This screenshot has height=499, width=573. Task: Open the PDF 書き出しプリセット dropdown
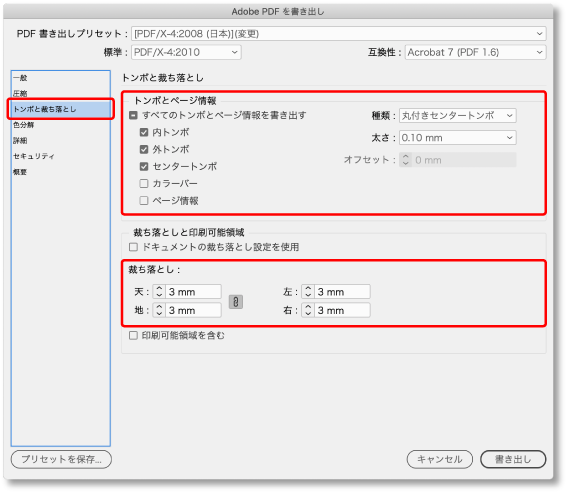click(338, 34)
